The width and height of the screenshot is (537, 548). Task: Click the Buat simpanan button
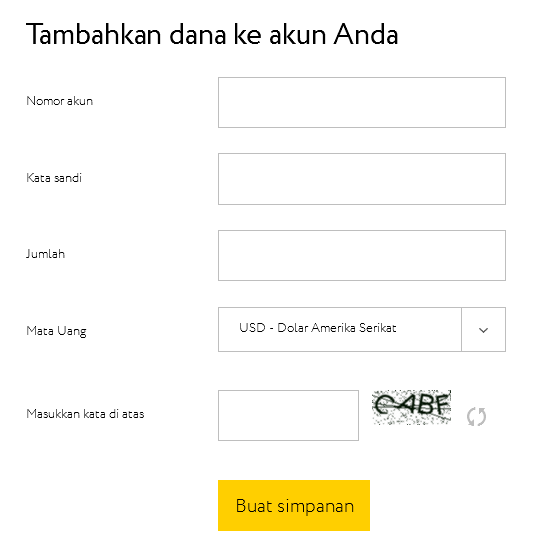(x=294, y=505)
